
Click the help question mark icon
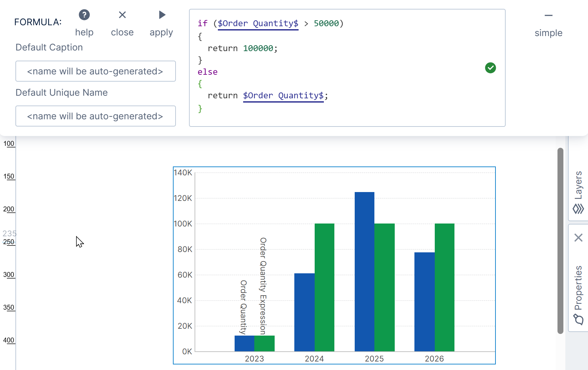pos(84,15)
